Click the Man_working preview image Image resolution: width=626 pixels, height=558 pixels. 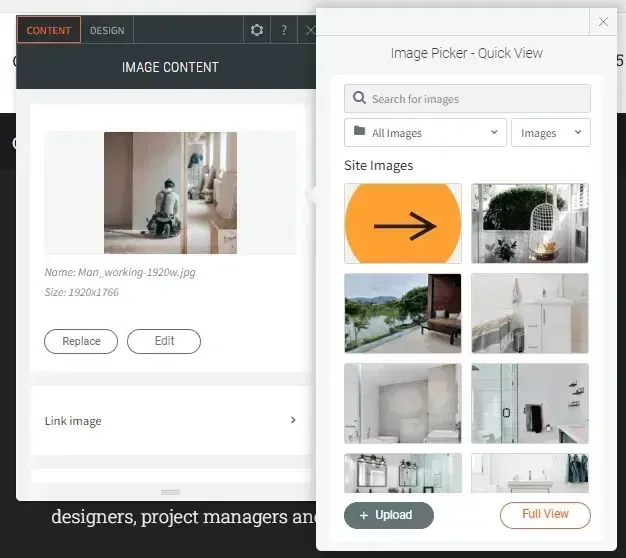(x=170, y=193)
